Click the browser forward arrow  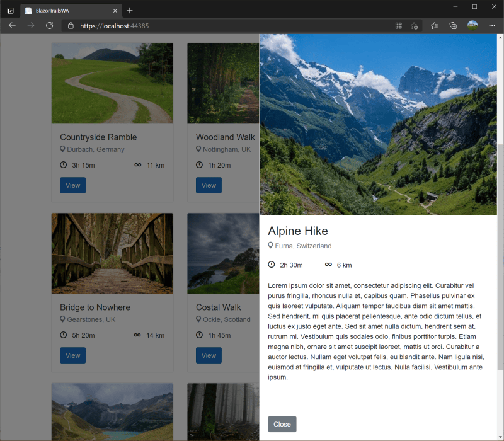coord(31,26)
